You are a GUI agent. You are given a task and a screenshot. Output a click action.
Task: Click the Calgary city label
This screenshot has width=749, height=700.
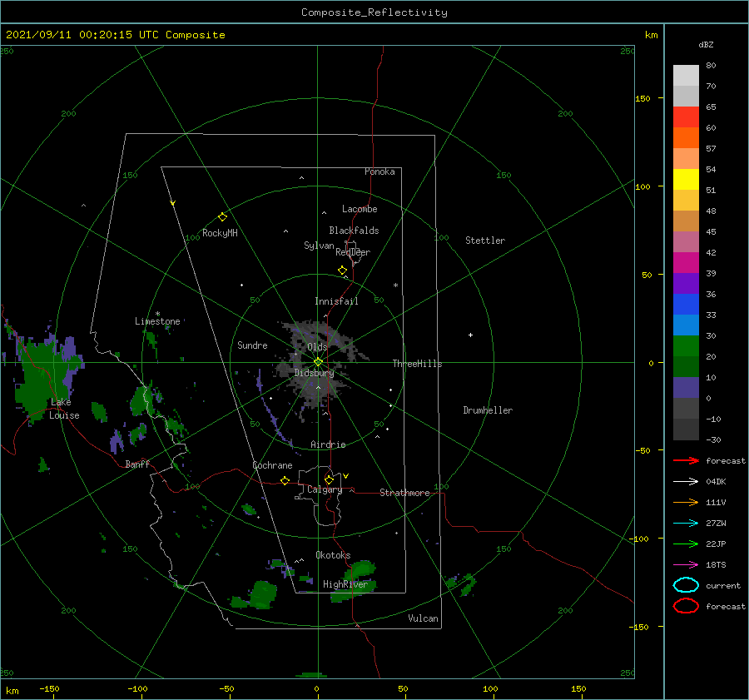[x=325, y=489]
